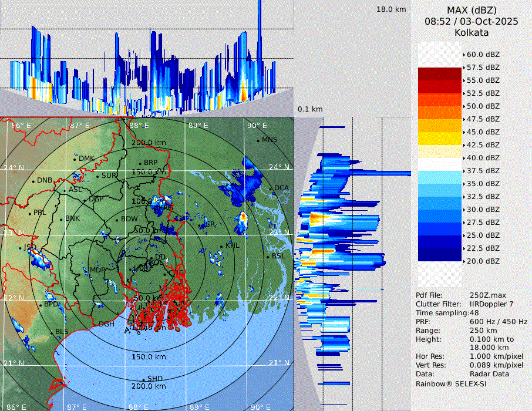The width and height of the screenshot is (532, 411).
Task: Click the BPD station marker
Action: (41, 305)
